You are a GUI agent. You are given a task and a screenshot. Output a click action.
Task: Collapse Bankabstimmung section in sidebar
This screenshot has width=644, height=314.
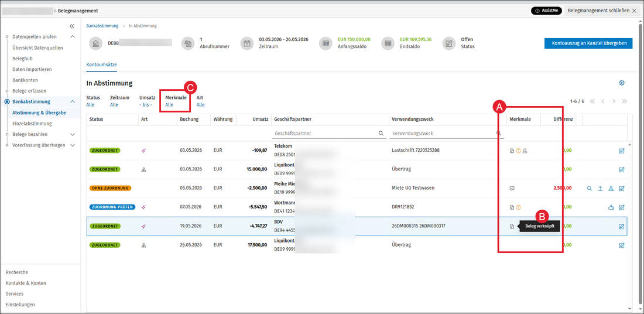[x=73, y=101]
